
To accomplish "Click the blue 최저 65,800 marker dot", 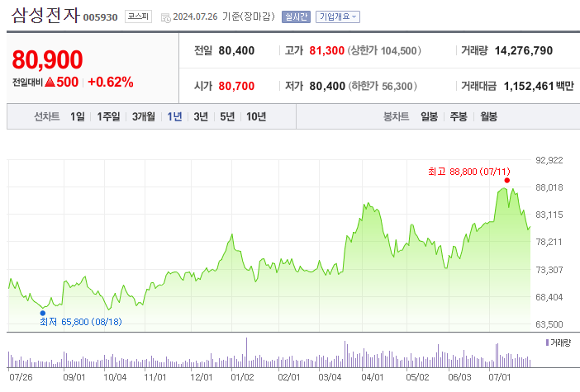I will (x=42, y=313).
